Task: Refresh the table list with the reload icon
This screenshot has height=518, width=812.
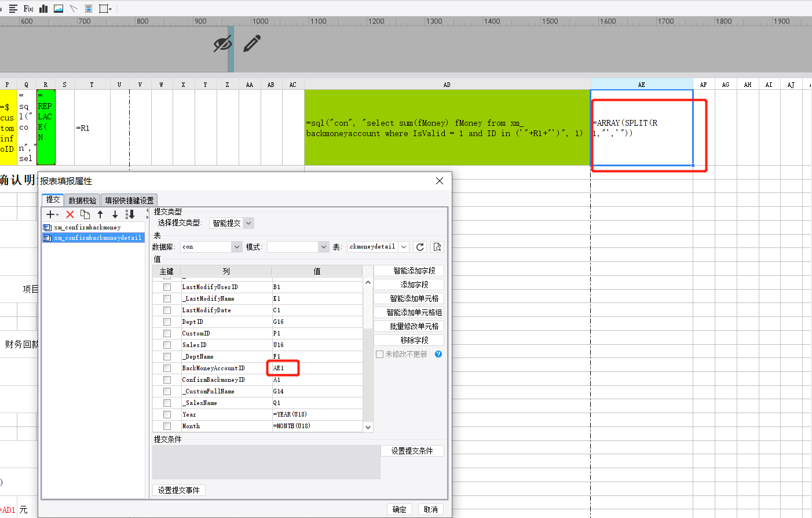Action: [420, 247]
